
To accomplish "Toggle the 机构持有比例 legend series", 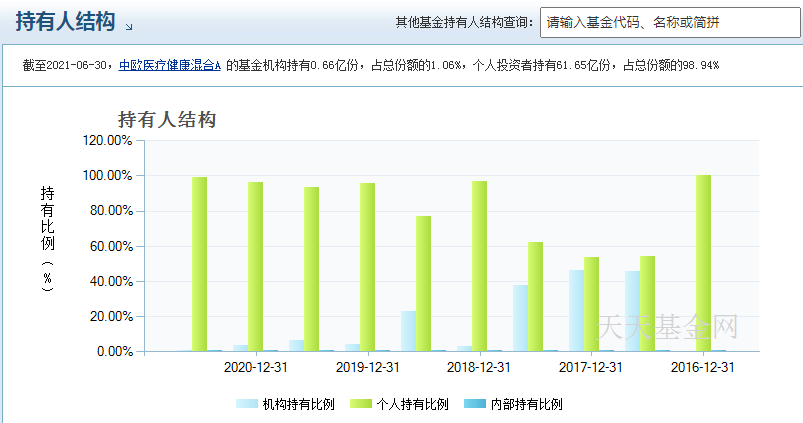I will pos(297,404).
